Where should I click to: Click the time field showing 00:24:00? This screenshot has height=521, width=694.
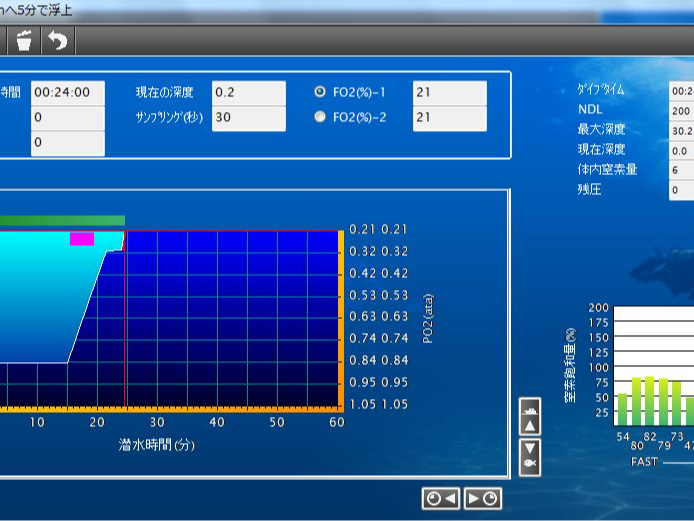tap(67, 92)
